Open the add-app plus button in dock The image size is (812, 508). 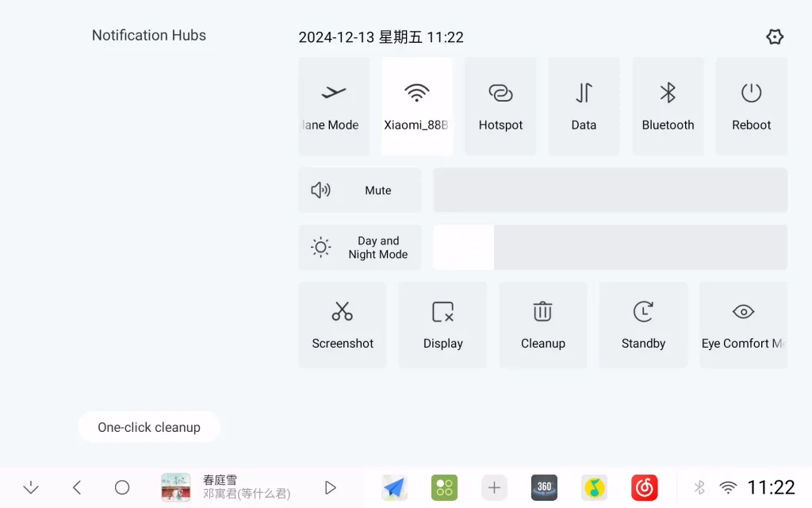click(x=494, y=487)
